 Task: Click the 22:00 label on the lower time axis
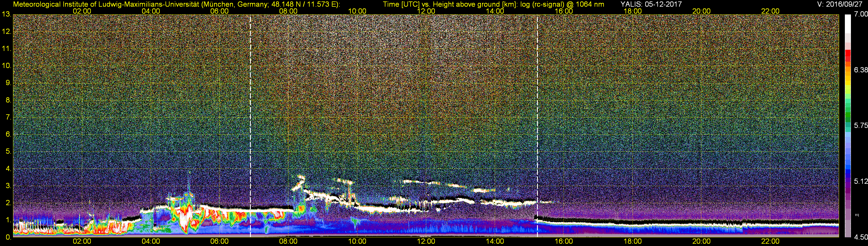click(x=770, y=241)
